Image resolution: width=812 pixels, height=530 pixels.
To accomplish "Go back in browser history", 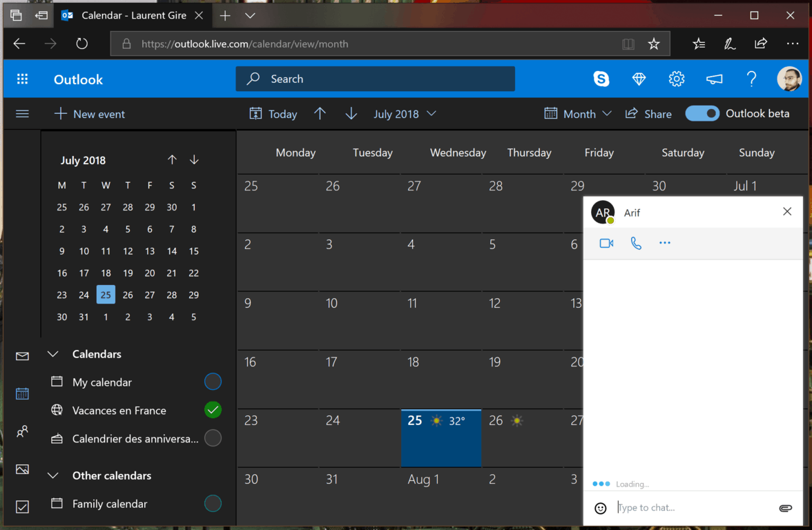I will tap(19, 44).
